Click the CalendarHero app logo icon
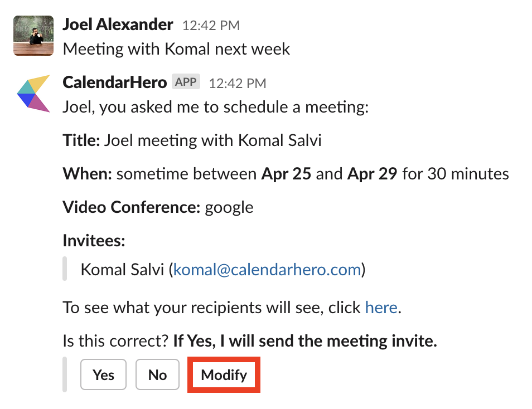The height and width of the screenshot is (409, 532). coord(33,93)
